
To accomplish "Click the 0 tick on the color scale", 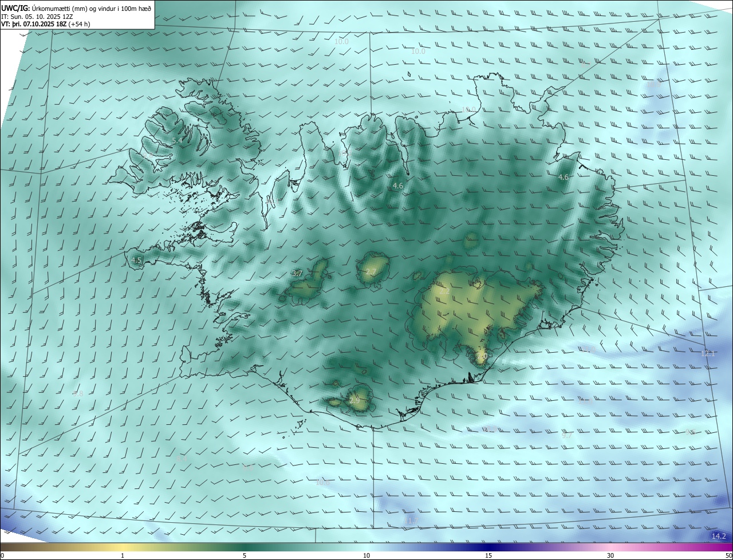I will coord(2,556).
